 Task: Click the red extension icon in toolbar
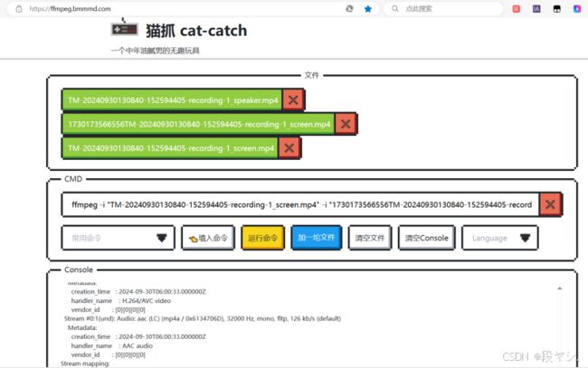tap(517, 9)
